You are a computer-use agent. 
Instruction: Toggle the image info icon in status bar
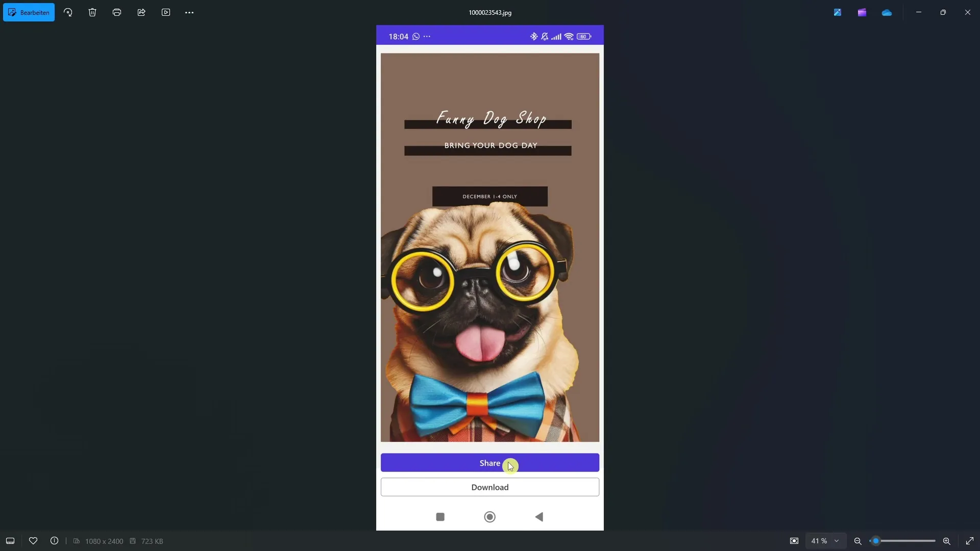pyautogui.click(x=55, y=541)
